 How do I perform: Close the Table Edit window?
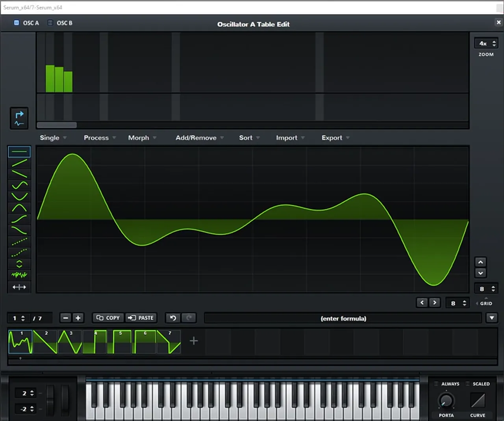(x=498, y=22)
